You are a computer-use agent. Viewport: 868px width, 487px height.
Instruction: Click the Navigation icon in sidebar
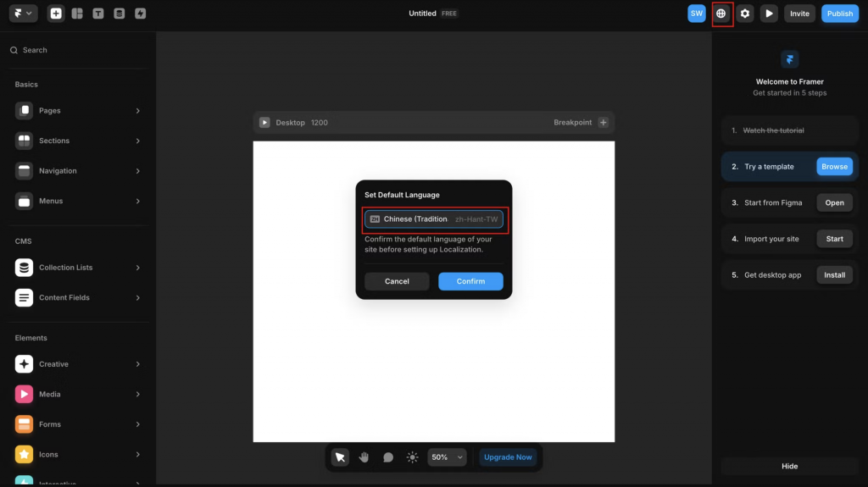pyautogui.click(x=24, y=171)
